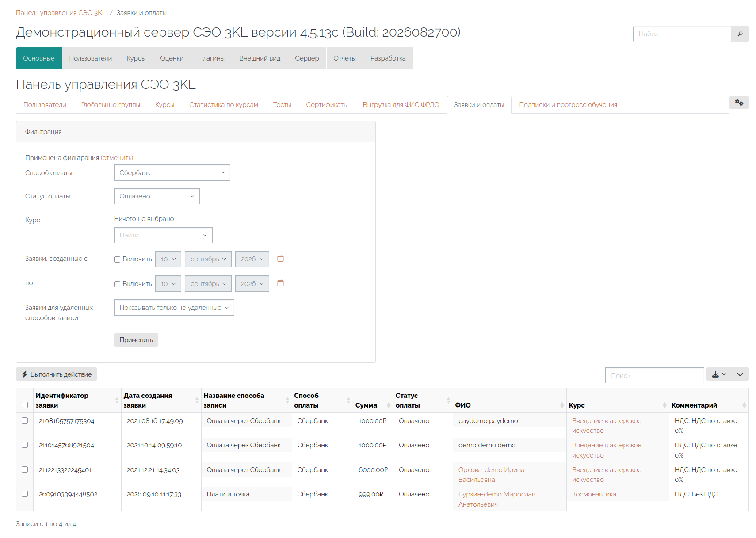
Task: Switch to the Плагины menu tab
Action: [x=211, y=58]
